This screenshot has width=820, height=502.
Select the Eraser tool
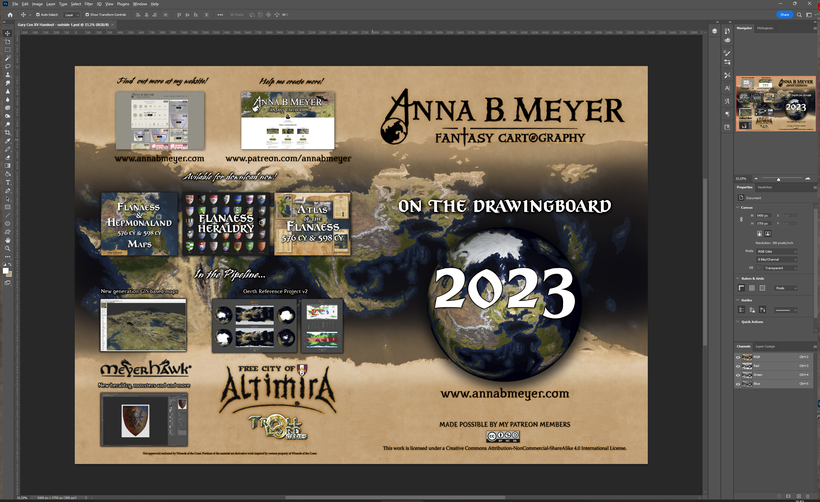(7, 157)
